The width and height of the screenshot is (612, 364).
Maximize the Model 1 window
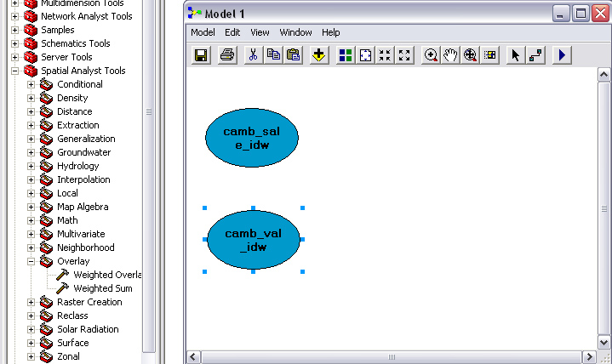[x=581, y=14]
